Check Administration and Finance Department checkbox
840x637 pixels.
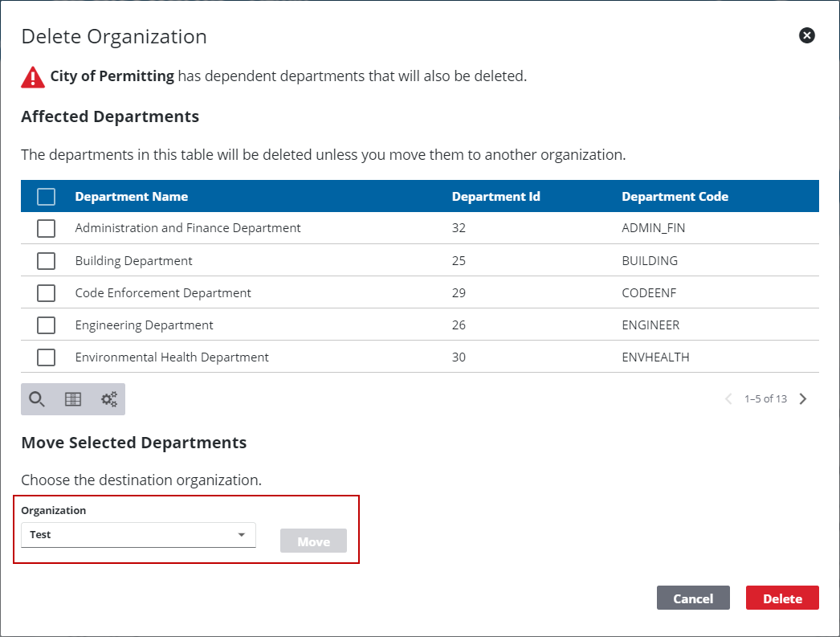point(47,228)
